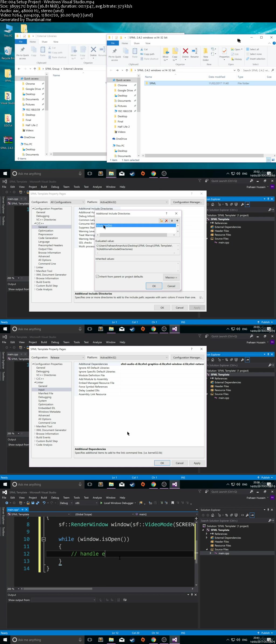The width and height of the screenshot is (276, 644).
Task: Click Cancel in Additional Include Directories dialog
Action: pyautogui.click(x=171, y=286)
